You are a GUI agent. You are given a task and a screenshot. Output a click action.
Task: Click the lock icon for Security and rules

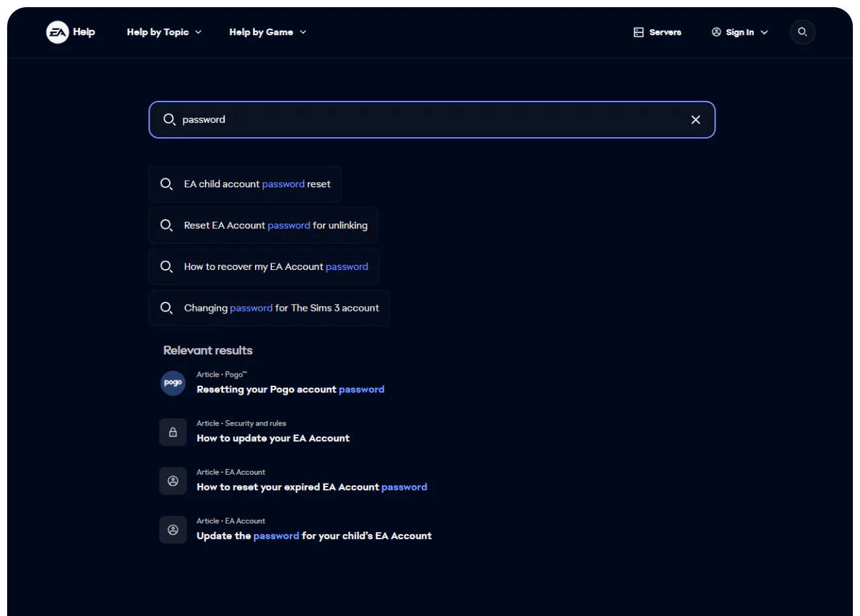[x=173, y=432]
